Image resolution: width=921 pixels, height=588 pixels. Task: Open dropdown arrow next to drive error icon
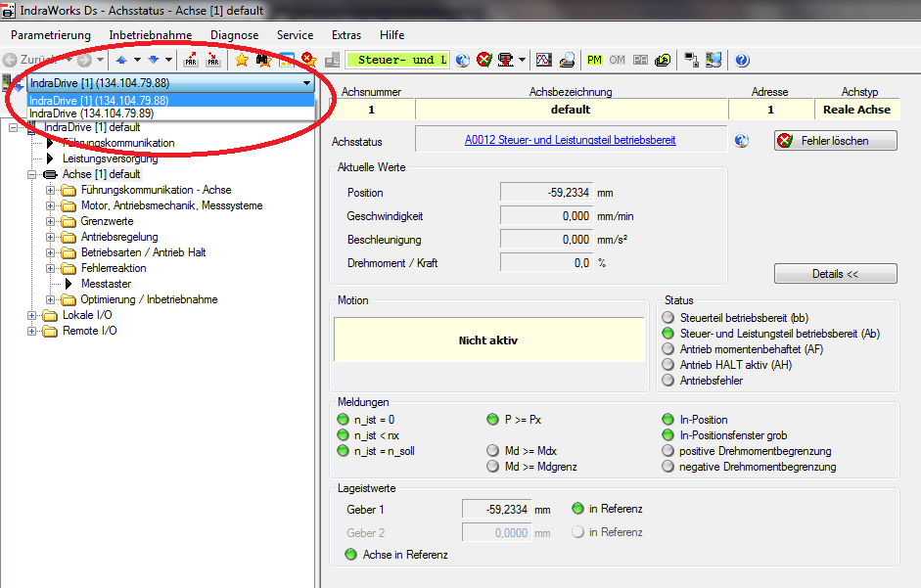[x=522, y=60]
